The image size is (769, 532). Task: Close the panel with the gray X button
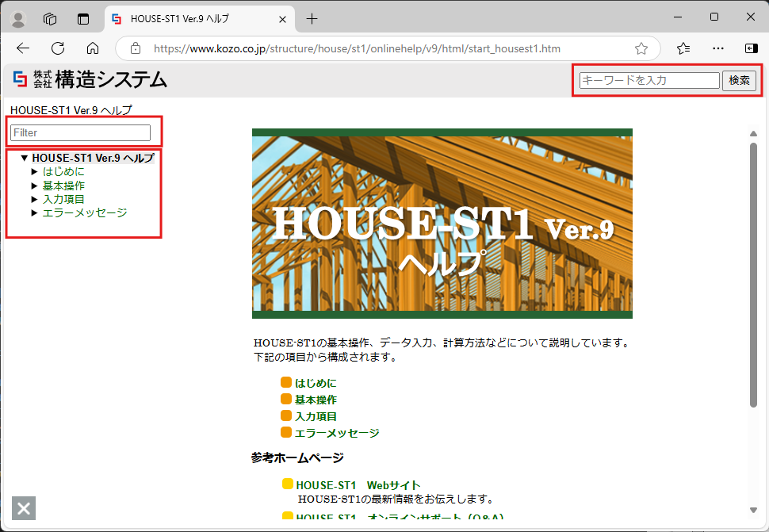[x=24, y=508]
